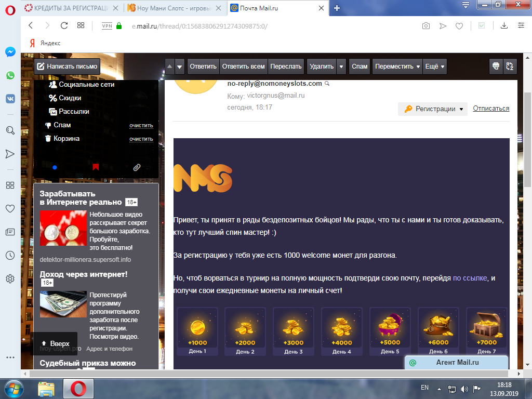Open the Speed Dial sidebar icon
Screen dimensions: 532x399
tap(10, 185)
